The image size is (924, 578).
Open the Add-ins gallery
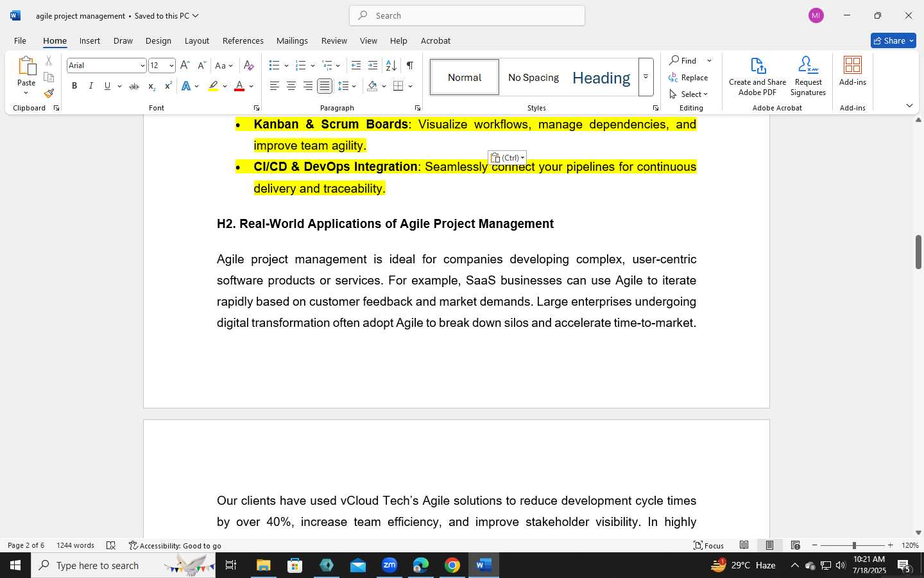click(853, 71)
